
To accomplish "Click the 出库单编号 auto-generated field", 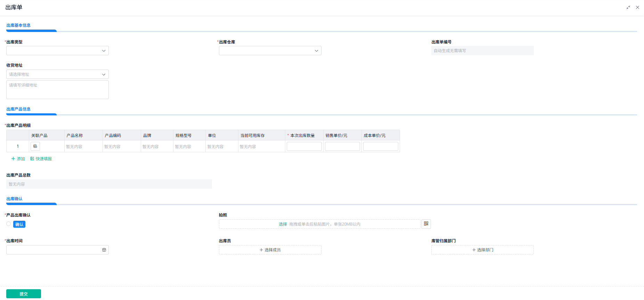I will (482, 51).
